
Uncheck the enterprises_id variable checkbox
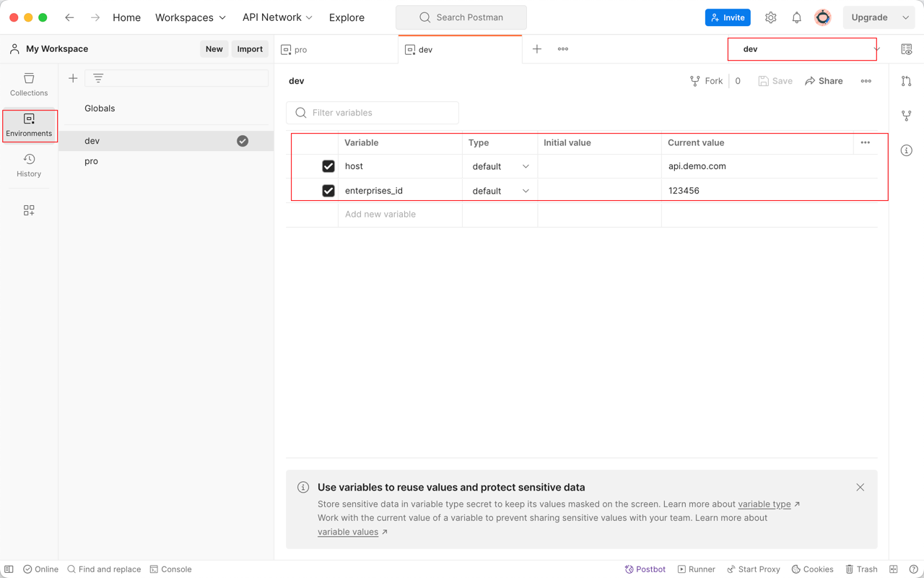coord(328,191)
